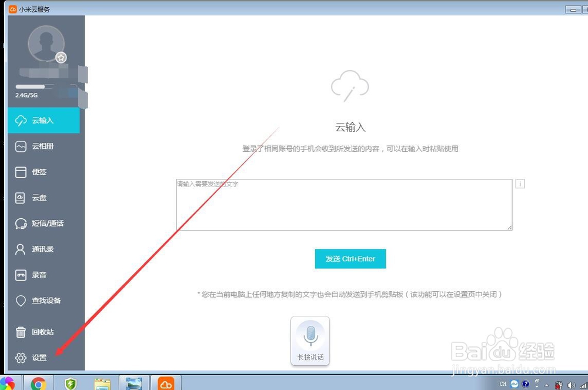Click the 请输入需要发送的文字 text box
Screen dimensions: 588x390
[344, 205]
